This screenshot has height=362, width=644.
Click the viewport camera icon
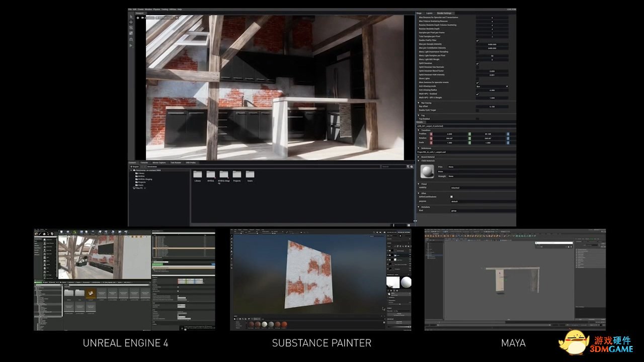point(142,18)
